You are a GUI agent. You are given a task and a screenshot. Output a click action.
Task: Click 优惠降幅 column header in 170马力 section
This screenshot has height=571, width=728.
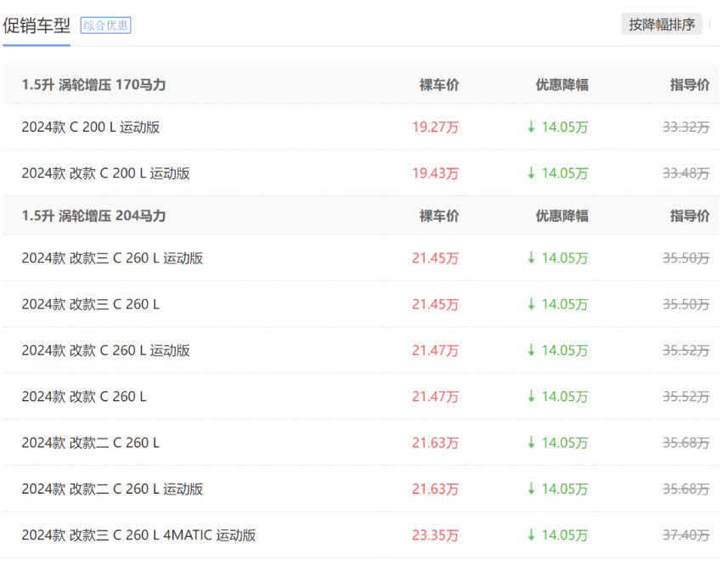coord(562,85)
